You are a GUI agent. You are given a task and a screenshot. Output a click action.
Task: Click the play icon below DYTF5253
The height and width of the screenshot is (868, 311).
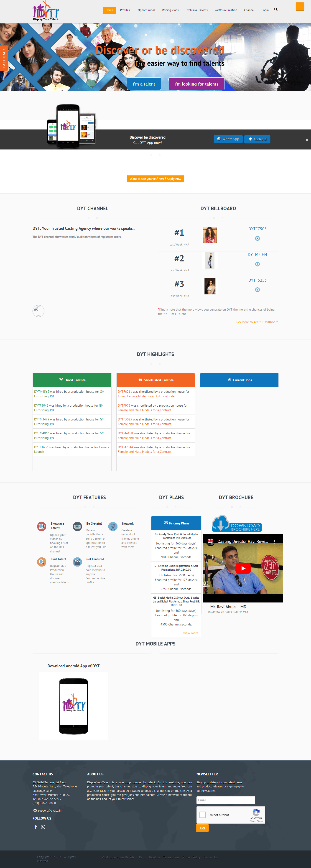click(x=257, y=290)
